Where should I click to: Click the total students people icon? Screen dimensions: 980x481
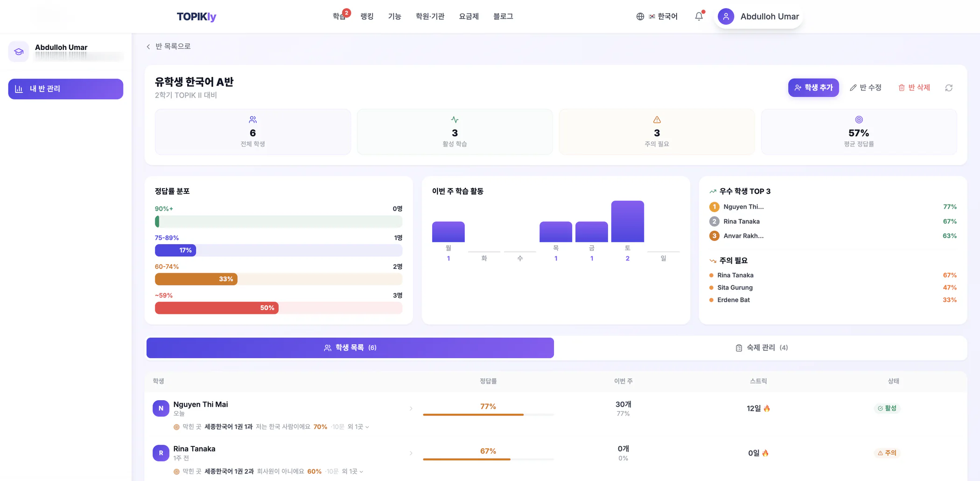pyautogui.click(x=252, y=120)
